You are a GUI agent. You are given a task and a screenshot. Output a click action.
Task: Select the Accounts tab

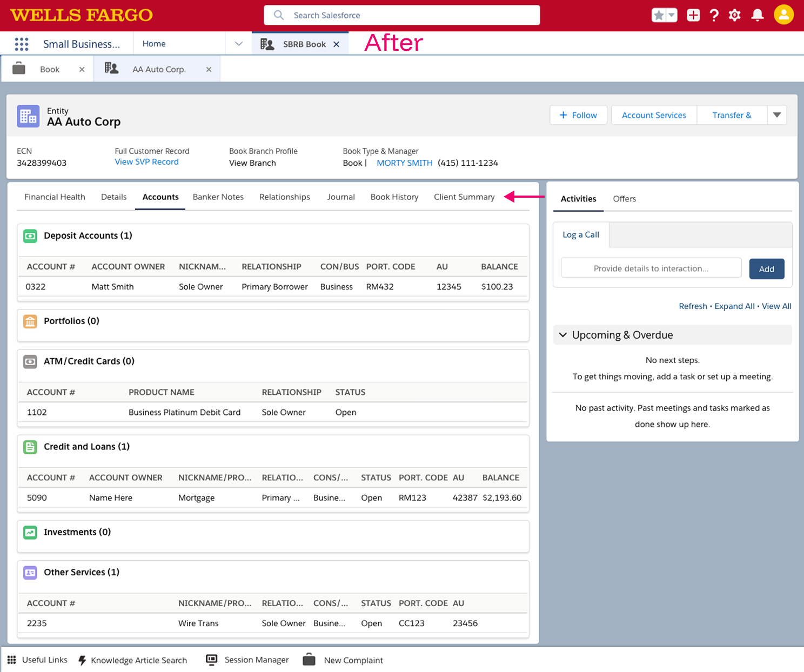[160, 197]
